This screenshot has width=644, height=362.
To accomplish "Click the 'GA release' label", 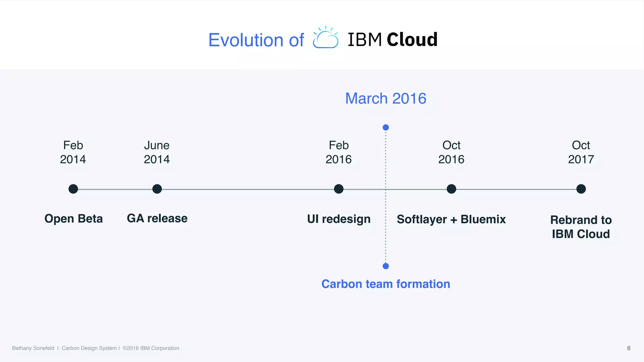I will [x=157, y=218].
